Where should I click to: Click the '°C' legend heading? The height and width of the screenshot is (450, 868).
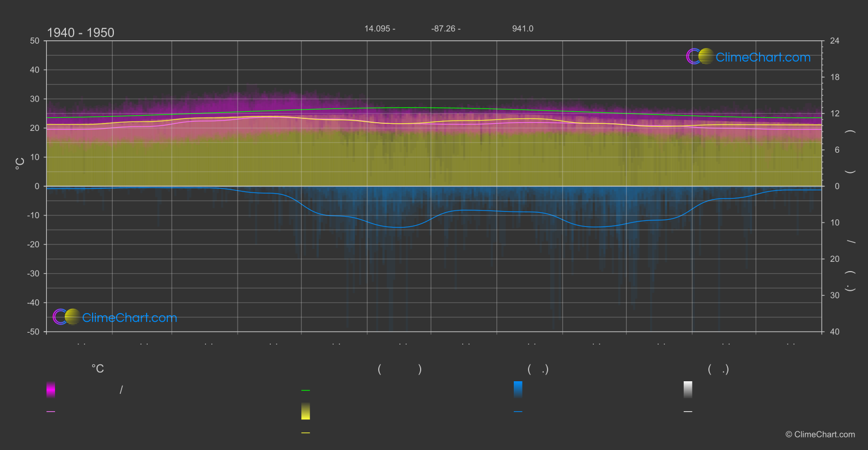pyautogui.click(x=98, y=369)
